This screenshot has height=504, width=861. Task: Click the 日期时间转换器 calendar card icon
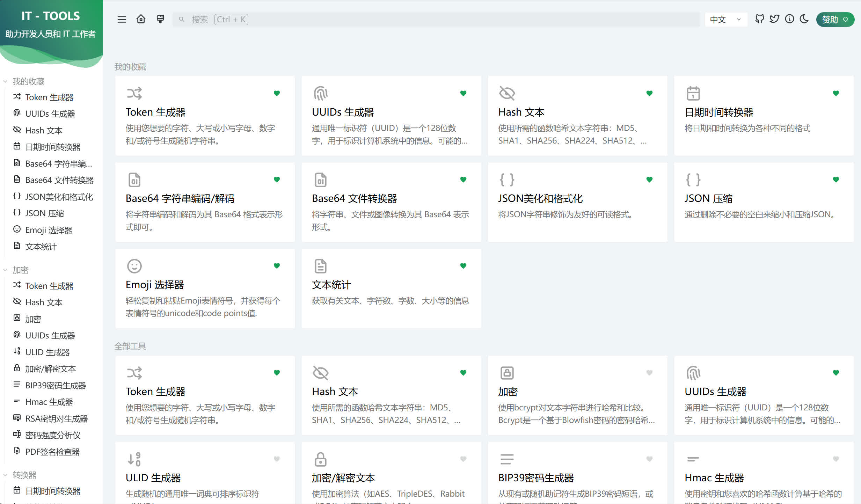pyautogui.click(x=693, y=93)
